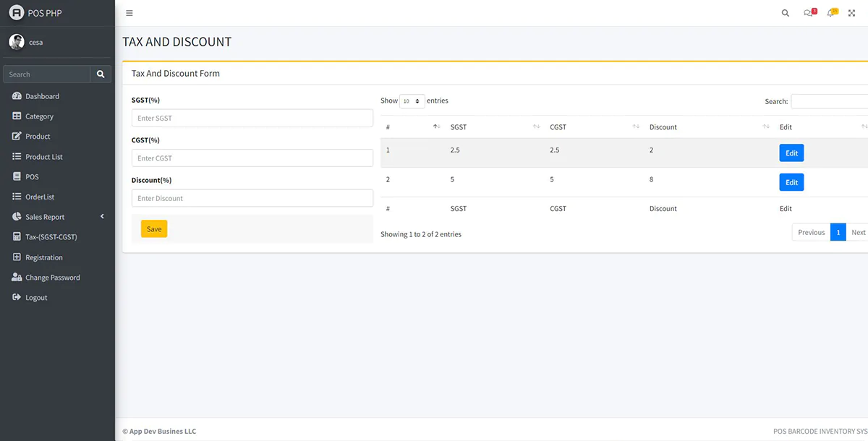Click the sidebar search magnifier button
868x441 pixels.
(x=101, y=74)
